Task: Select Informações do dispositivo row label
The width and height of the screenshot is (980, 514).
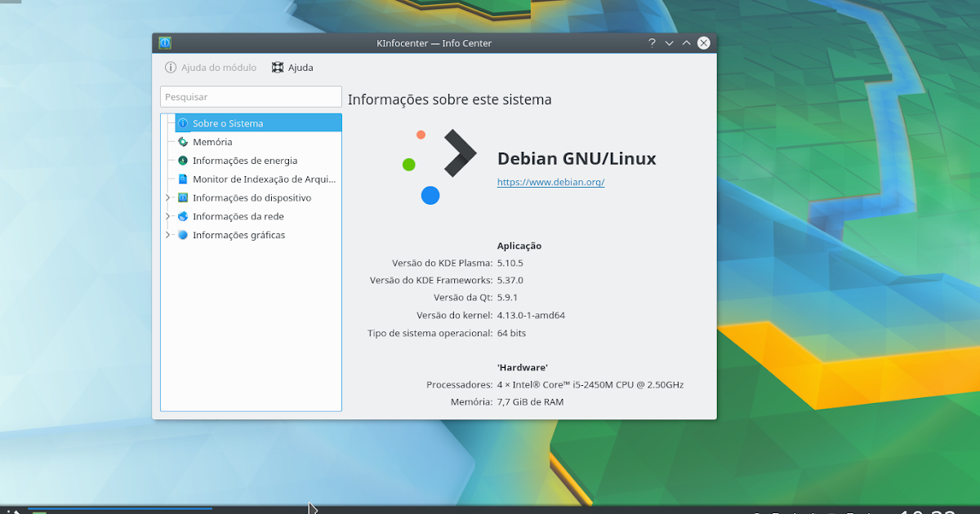Action: pyautogui.click(x=252, y=198)
